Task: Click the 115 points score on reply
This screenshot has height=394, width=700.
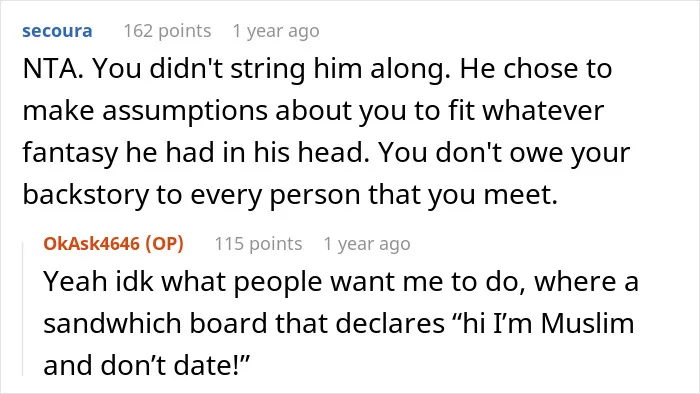Action: click(258, 244)
